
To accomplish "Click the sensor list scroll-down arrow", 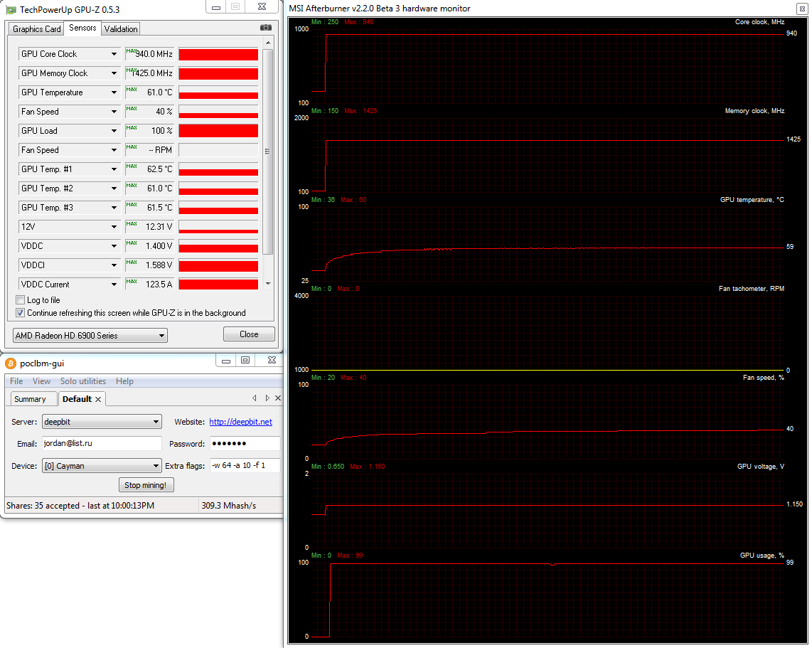I will [268, 283].
